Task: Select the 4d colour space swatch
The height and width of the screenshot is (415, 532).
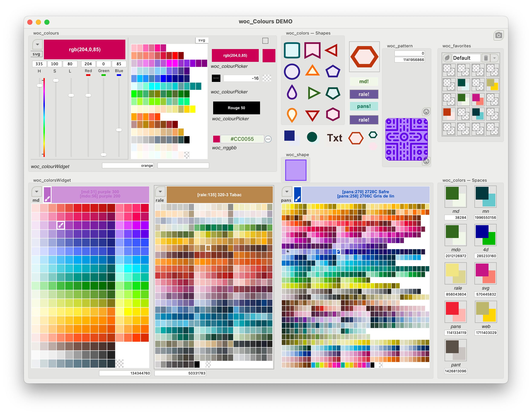Action: [485, 235]
